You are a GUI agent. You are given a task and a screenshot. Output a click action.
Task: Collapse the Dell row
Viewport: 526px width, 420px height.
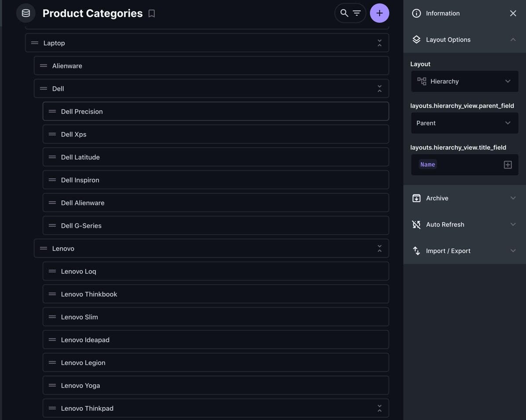coord(379,89)
